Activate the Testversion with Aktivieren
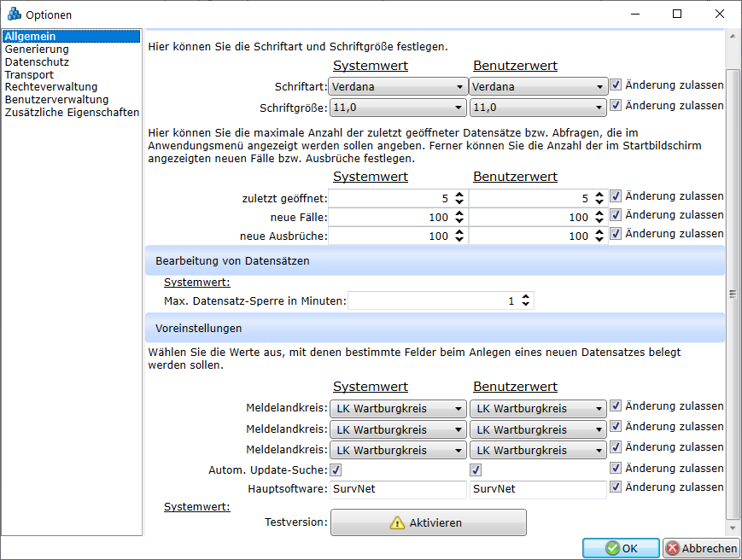742x560 pixels. pyautogui.click(x=429, y=522)
